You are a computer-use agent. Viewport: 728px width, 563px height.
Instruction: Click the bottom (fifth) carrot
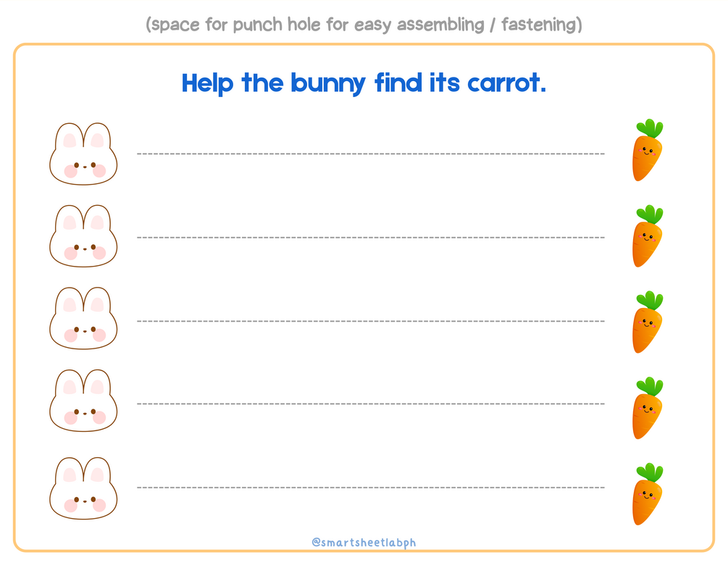coord(647,496)
